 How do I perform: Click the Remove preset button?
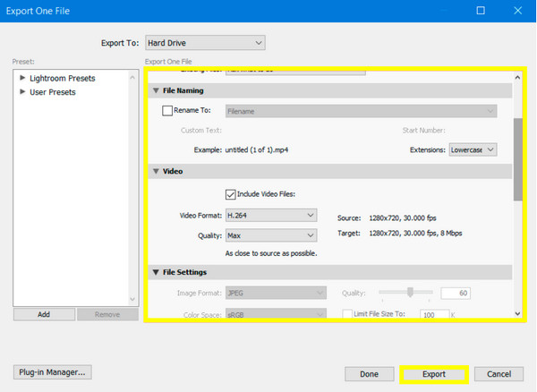pyautogui.click(x=107, y=314)
